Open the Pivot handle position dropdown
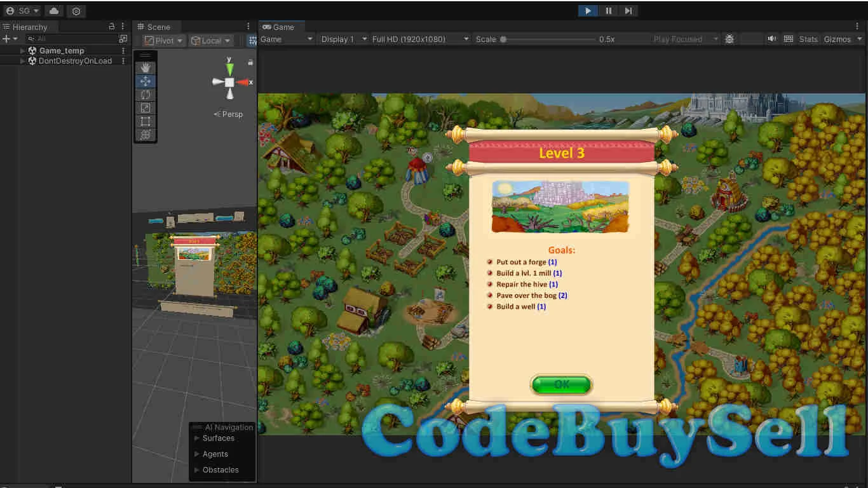This screenshot has height=488, width=868. [164, 41]
